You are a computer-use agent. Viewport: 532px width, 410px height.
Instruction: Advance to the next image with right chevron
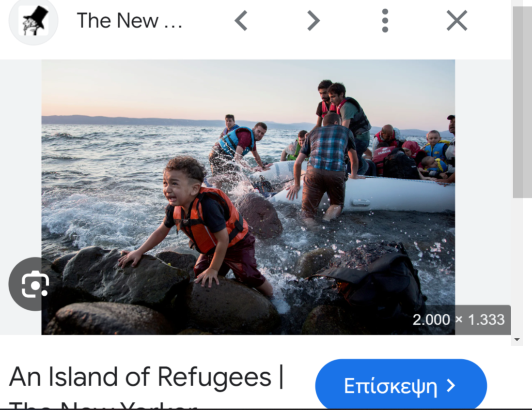[x=313, y=21]
